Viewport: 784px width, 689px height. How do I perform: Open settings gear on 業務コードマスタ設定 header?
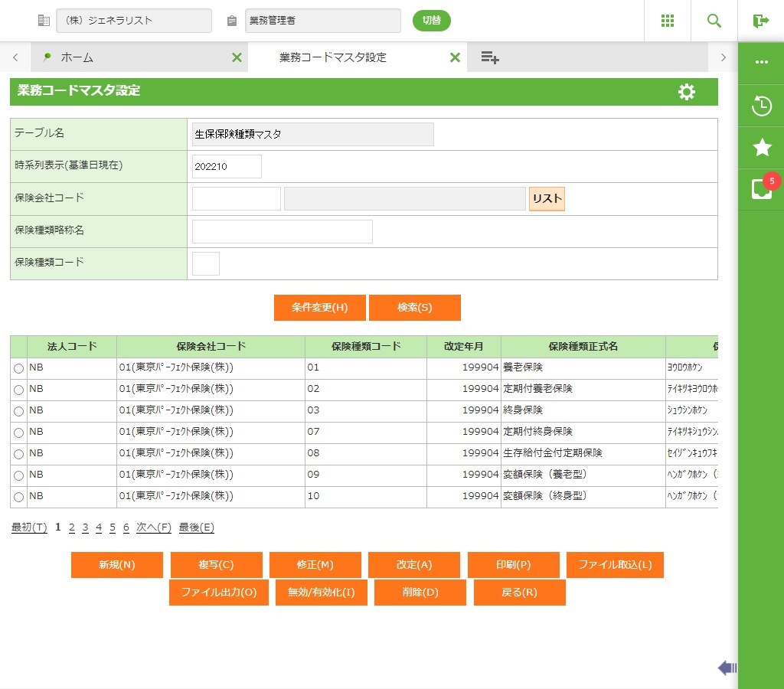click(x=687, y=92)
